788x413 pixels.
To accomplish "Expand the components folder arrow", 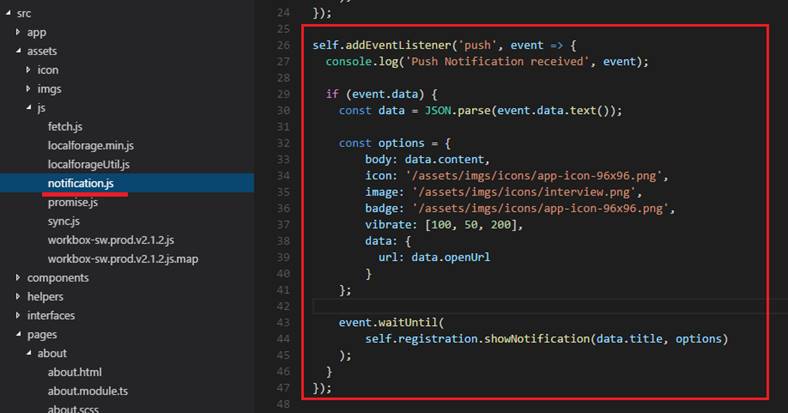I will (18, 277).
